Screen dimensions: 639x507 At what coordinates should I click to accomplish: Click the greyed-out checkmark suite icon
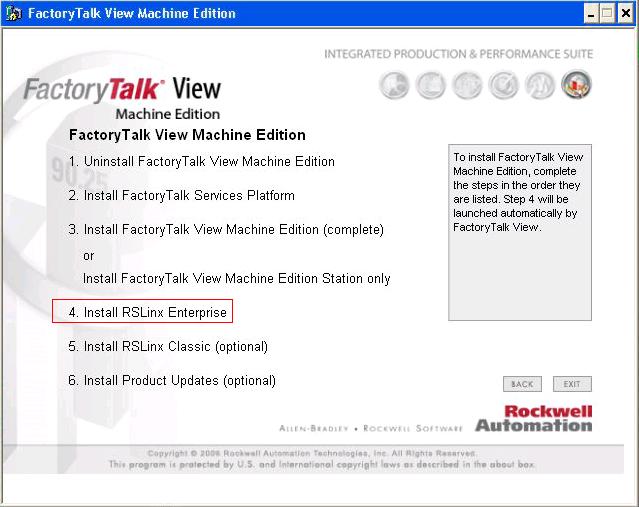click(x=504, y=85)
